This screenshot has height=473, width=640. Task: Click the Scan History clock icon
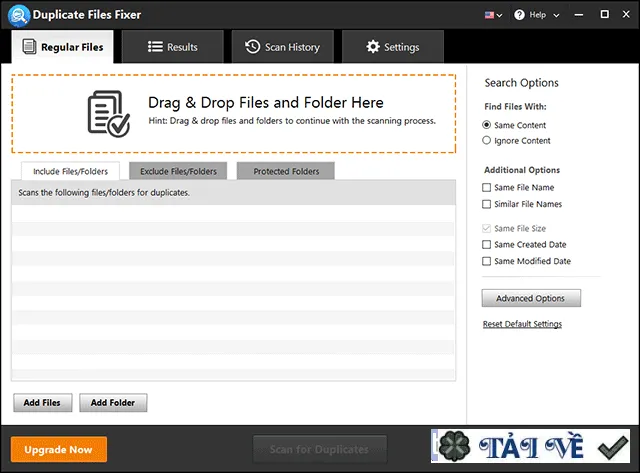252,47
